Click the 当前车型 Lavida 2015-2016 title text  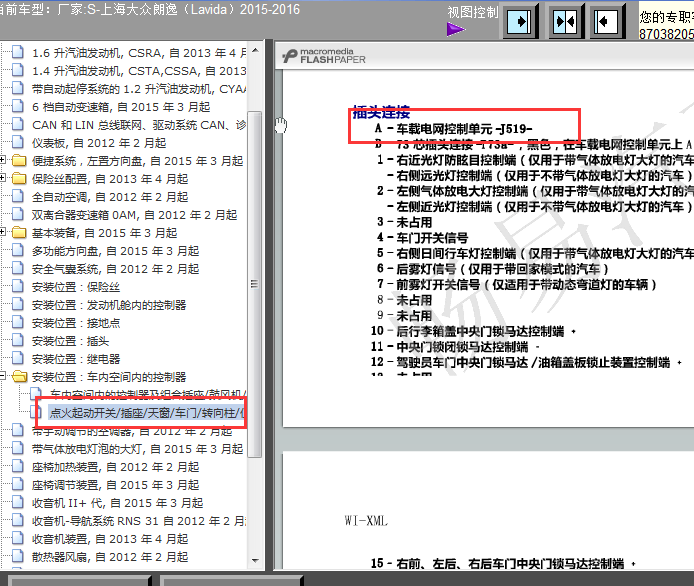[x=150, y=9]
